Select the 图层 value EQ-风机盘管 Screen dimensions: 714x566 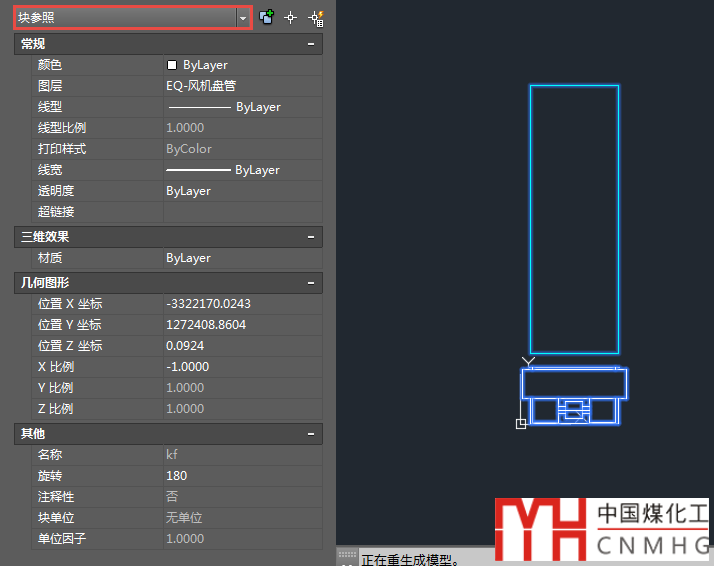(x=240, y=86)
